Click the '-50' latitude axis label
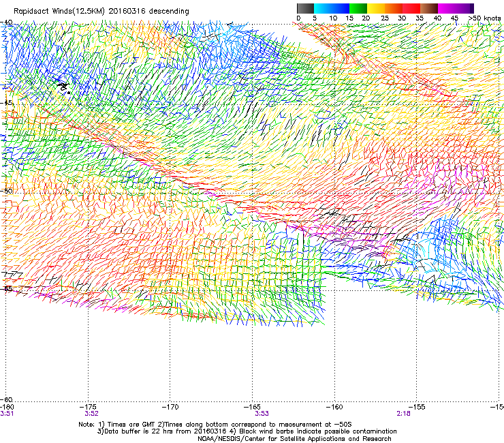This screenshot has height=443, width=504. click(6, 191)
